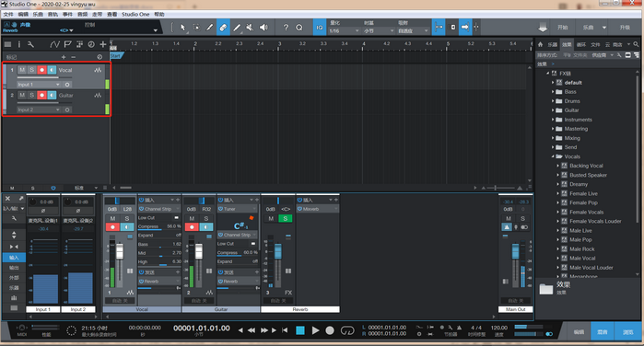The image size is (644, 346).
Task: Remove marker with the minus button
Action: [x=73, y=57]
